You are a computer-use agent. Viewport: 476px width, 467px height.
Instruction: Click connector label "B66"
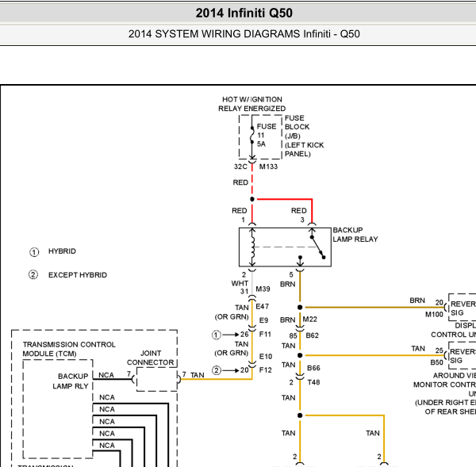(x=313, y=368)
